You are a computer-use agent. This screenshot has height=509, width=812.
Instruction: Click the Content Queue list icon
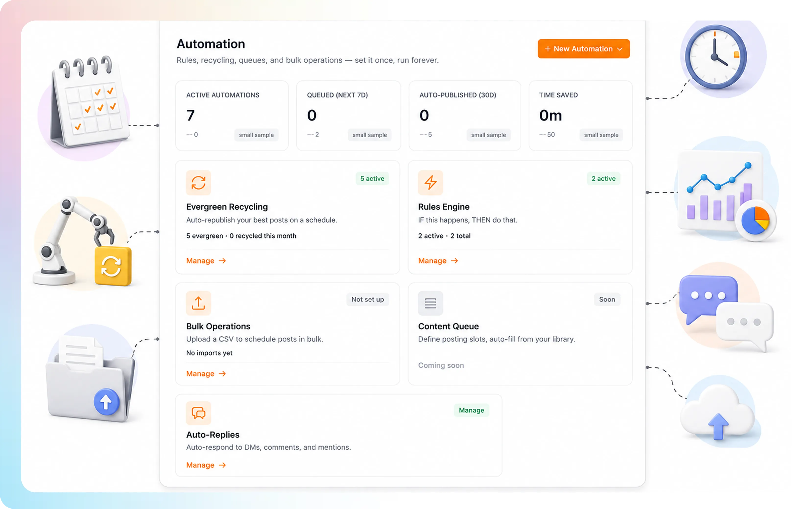coord(430,303)
